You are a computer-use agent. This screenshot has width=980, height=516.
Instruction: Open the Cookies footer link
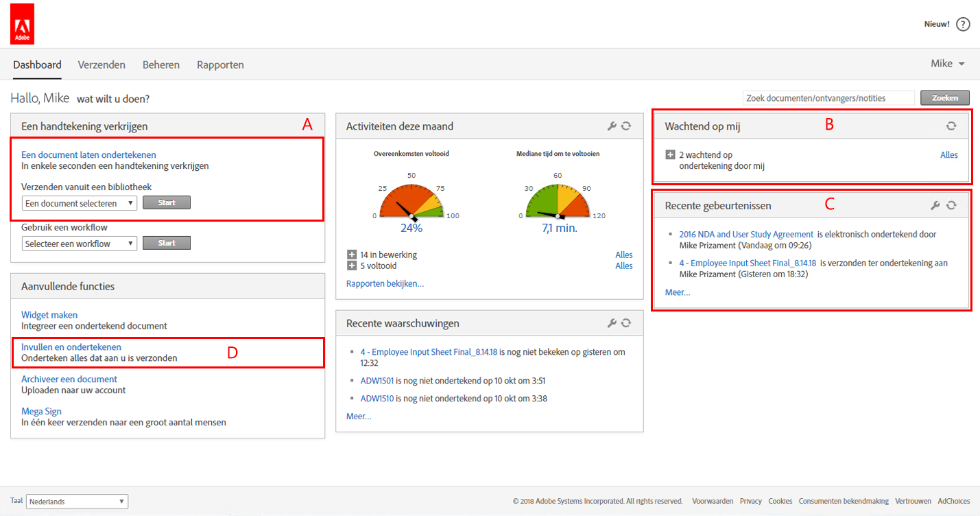pos(780,502)
